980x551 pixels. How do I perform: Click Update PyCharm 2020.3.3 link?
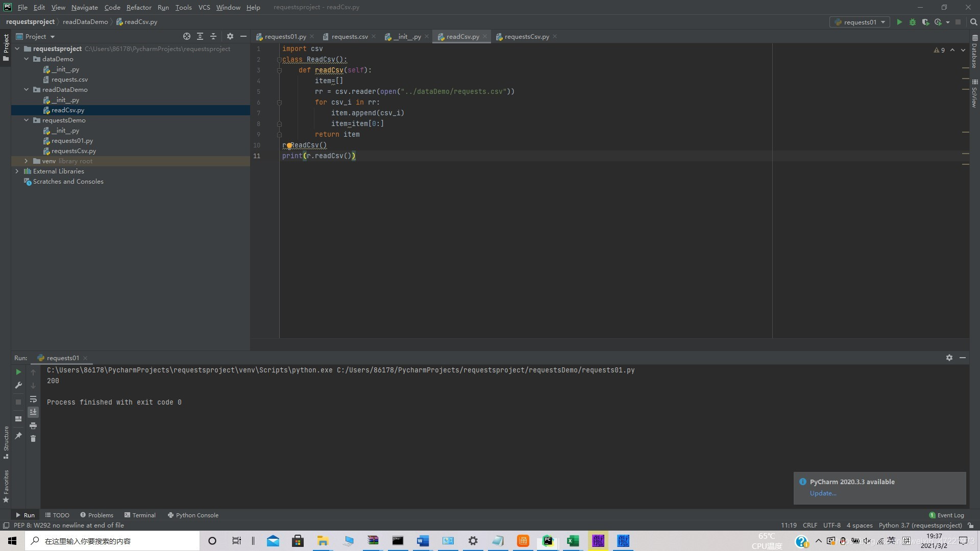tap(822, 493)
